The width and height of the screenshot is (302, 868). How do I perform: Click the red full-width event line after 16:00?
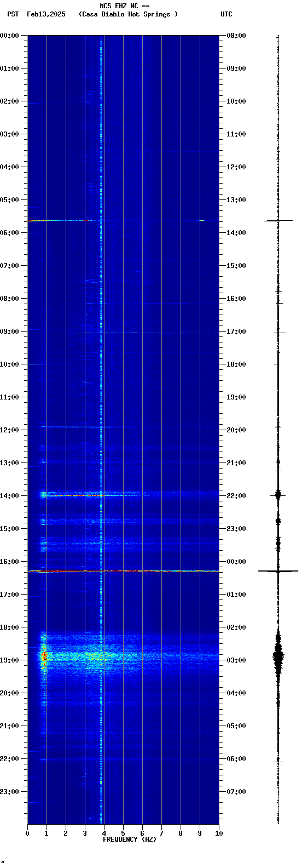(123, 571)
